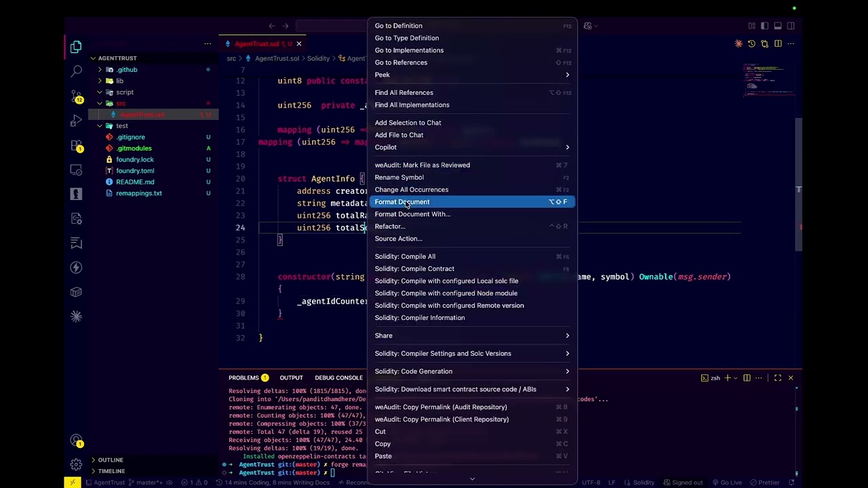868x488 pixels.
Task: Choose Paste from context menu
Action: (472, 456)
